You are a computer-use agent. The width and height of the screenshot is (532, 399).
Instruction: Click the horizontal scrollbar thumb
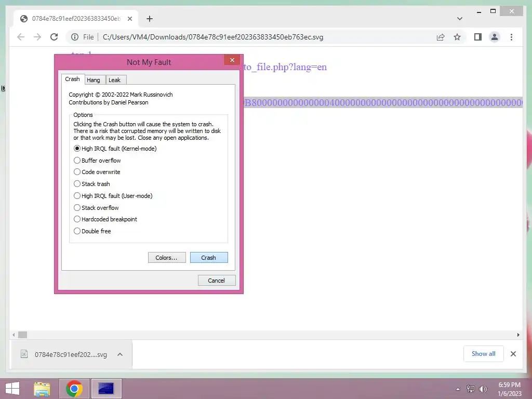[x=22, y=335]
